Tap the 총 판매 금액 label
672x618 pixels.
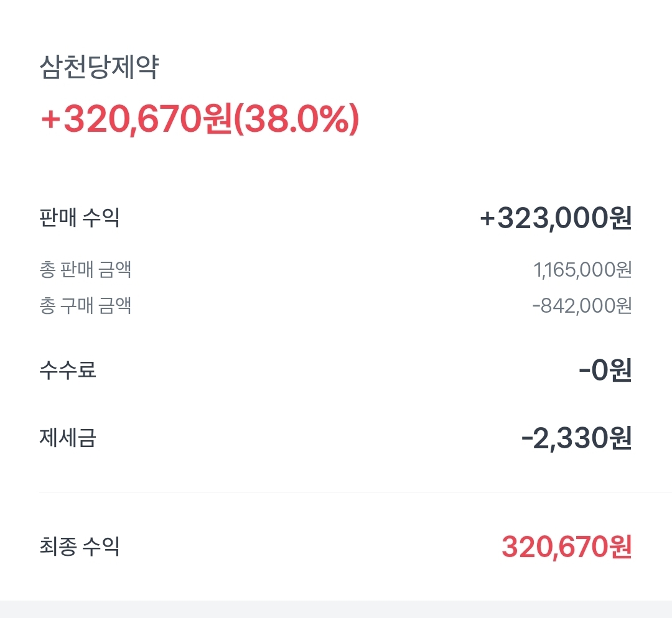tap(85, 269)
